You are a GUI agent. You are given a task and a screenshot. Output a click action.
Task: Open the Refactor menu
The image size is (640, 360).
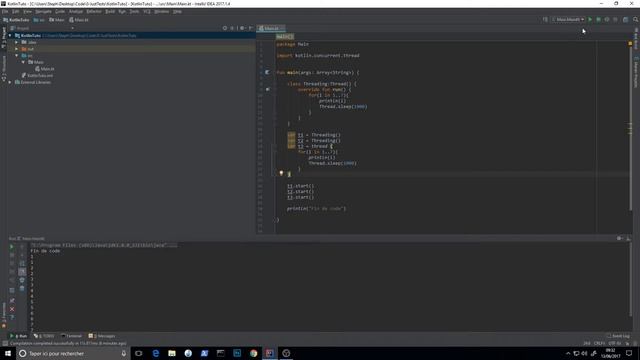[x=94, y=11]
